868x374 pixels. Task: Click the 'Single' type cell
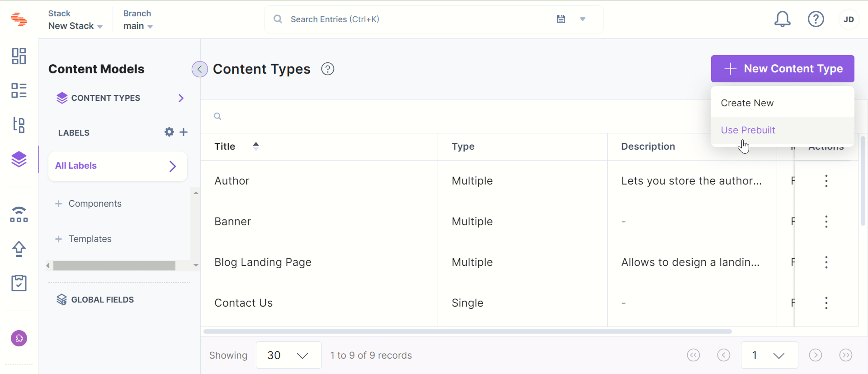click(x=467, y=303)
